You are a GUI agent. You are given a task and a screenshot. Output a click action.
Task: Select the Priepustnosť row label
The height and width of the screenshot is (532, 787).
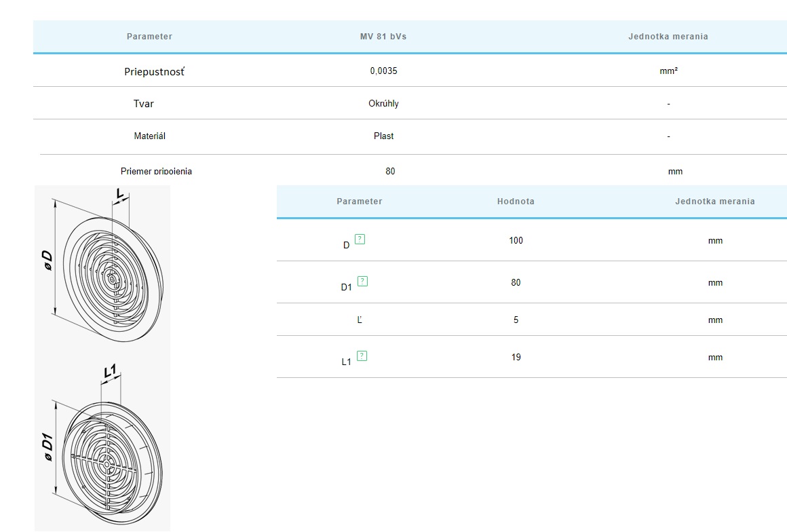click(x=154, y=71)
